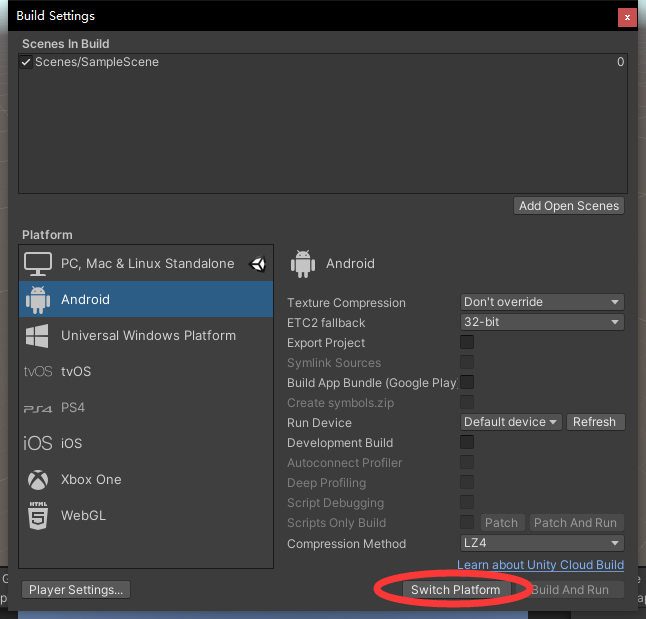Click the Add Open Scenes button
This screenshot has width=646, height=619.
click(569, 206)
